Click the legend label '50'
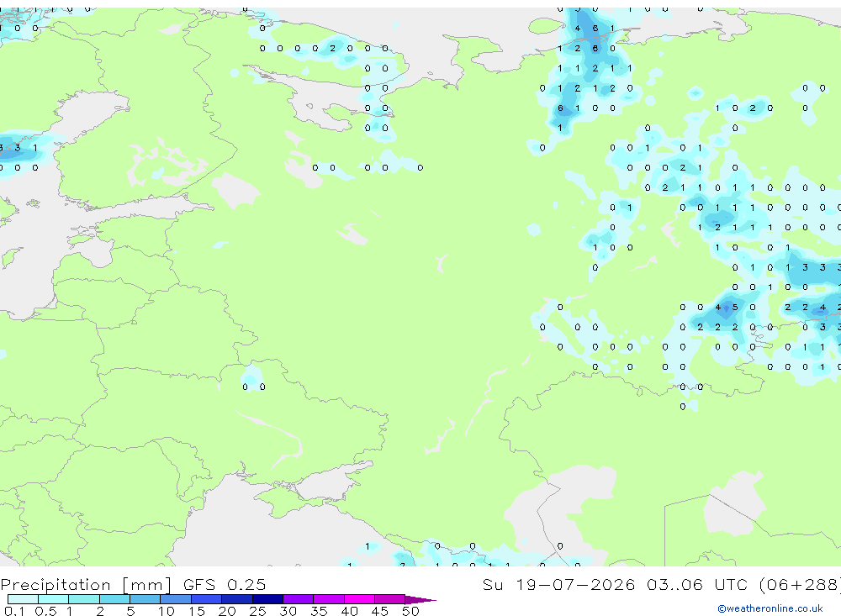Screen dimensions: 841x616 [x=410, y=611]
